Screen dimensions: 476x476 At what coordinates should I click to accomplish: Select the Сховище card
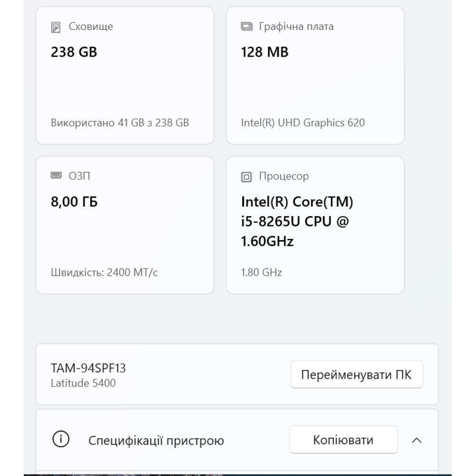pos(125,74)
